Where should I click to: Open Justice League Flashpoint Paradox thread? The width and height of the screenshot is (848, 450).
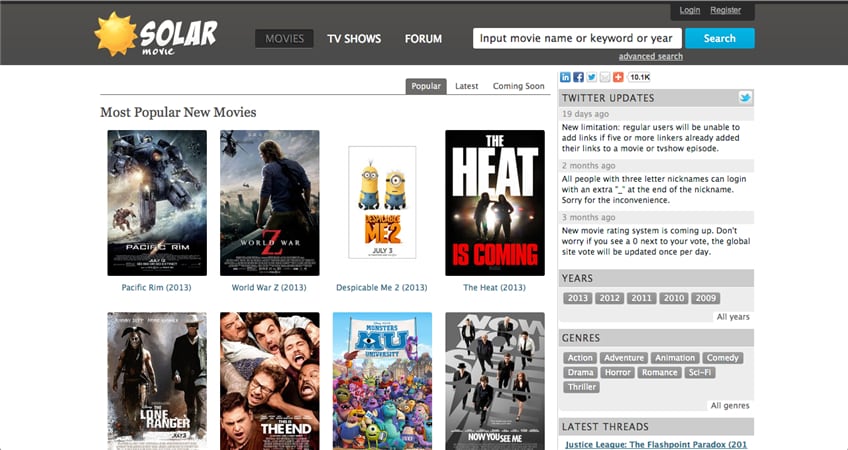coord(656,445)
